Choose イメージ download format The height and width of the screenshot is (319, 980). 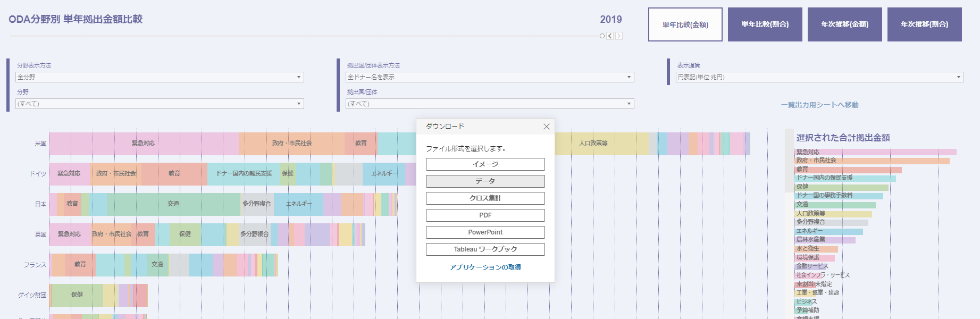[485, 164]
